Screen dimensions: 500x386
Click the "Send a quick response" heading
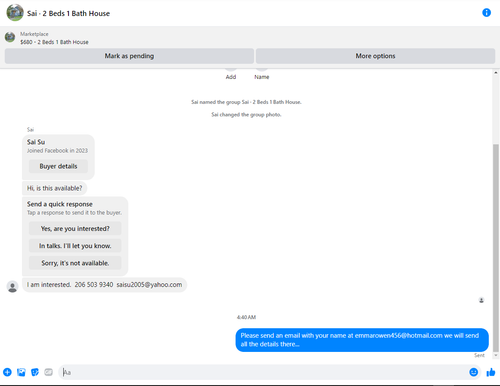click(x=60, y=204)
